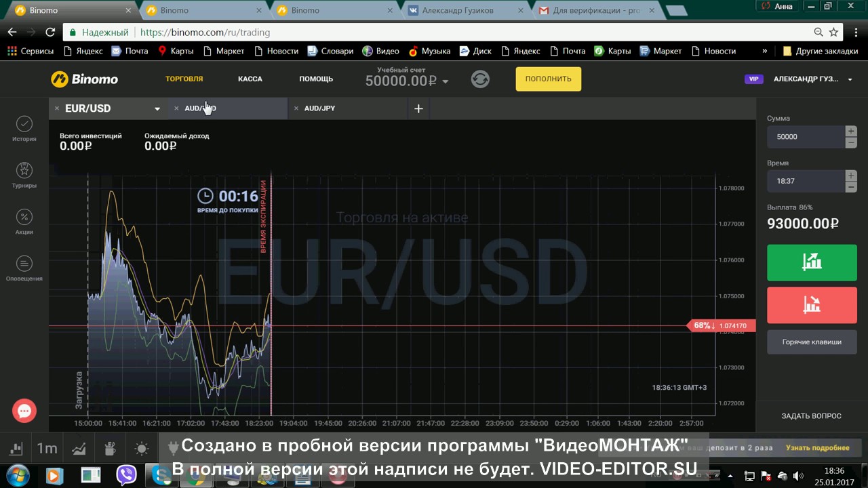
Task: Bookmark this page with the star icon
Action: point(833,32)
